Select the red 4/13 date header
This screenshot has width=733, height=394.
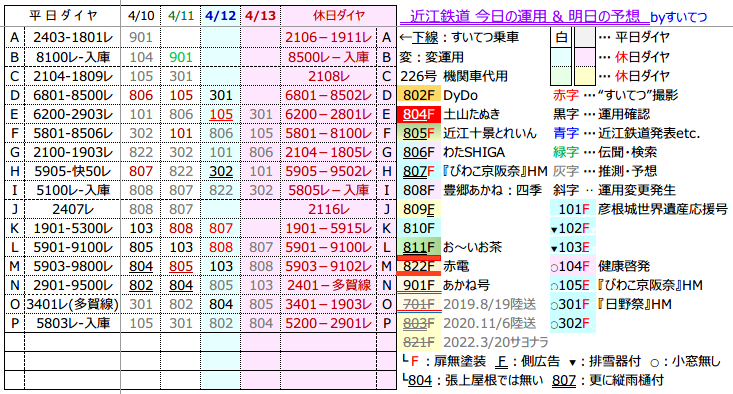click(x=260, y=16)
